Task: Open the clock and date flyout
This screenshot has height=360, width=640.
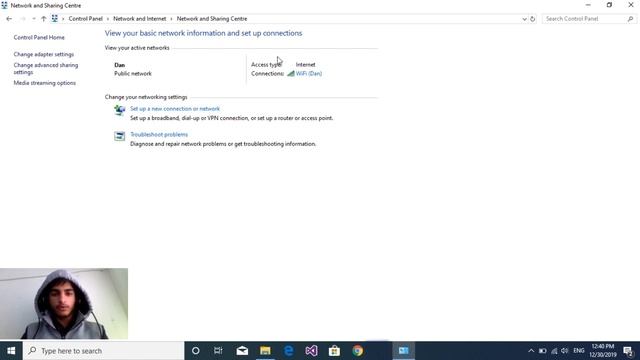Action: coord(603,351)
